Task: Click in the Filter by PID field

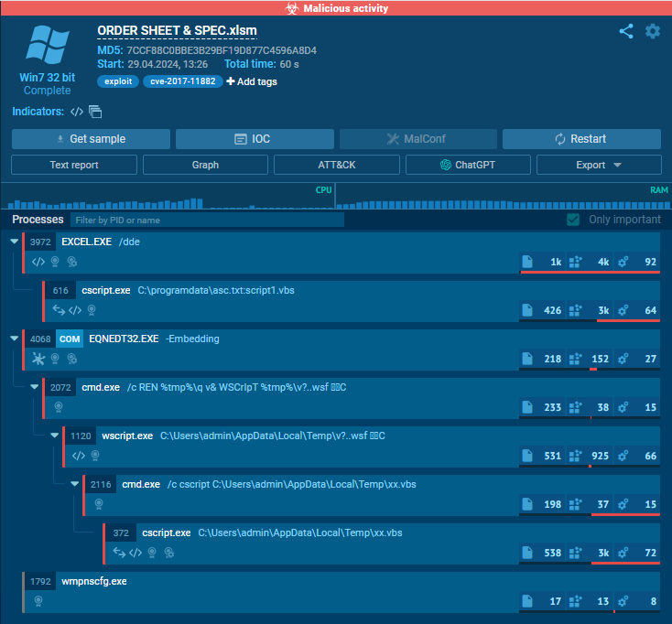Action: coord(208,221)
